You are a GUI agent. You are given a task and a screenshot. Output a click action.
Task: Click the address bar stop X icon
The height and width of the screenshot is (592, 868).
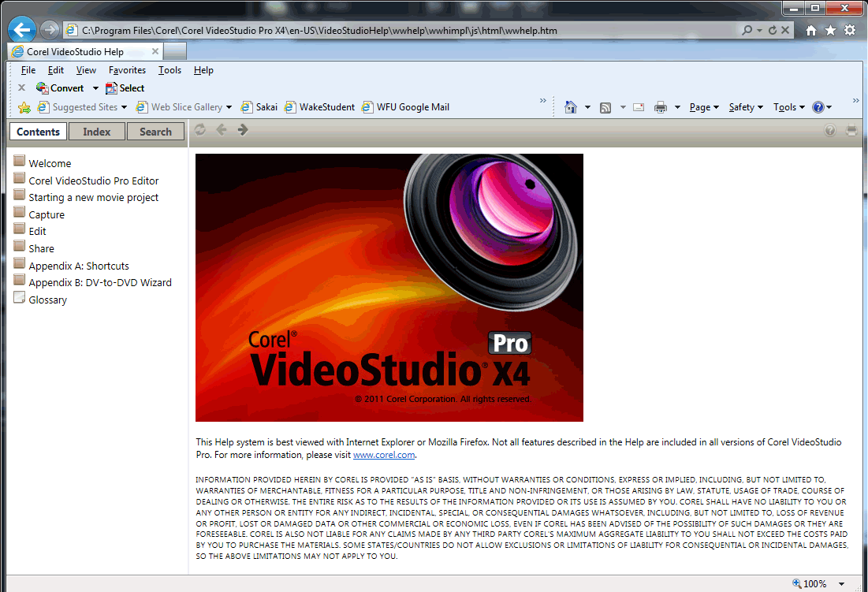[785, 30]
